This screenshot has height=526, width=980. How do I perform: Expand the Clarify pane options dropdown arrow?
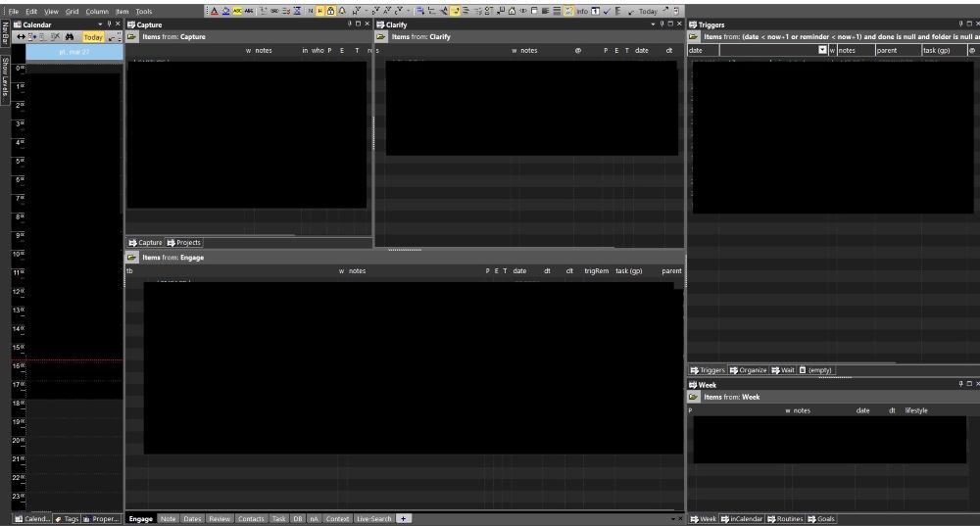tap(653, 24)
